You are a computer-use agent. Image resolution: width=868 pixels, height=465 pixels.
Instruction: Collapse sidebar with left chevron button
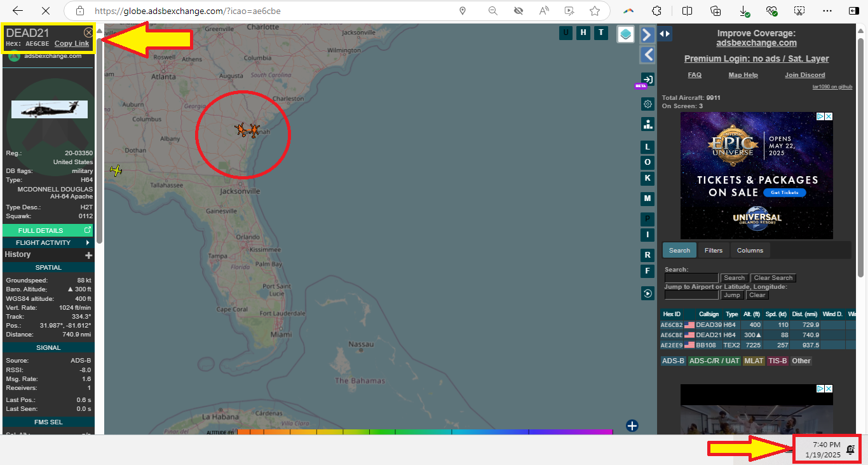pyautogui.click(x=648, y=55)
